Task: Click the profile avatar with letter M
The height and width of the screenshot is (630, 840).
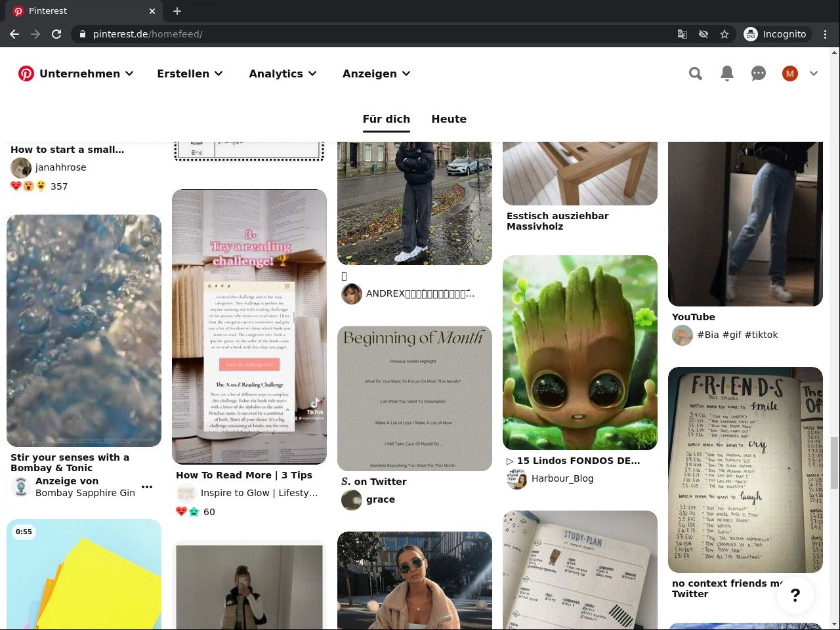Action: 790,73
